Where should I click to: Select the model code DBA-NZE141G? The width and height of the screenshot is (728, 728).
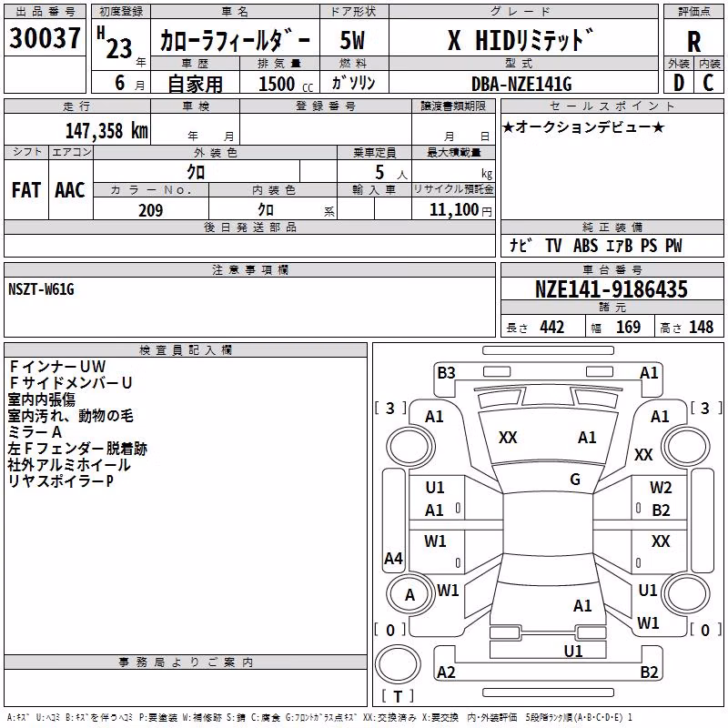pyautogui.click(x=523, y=83)
